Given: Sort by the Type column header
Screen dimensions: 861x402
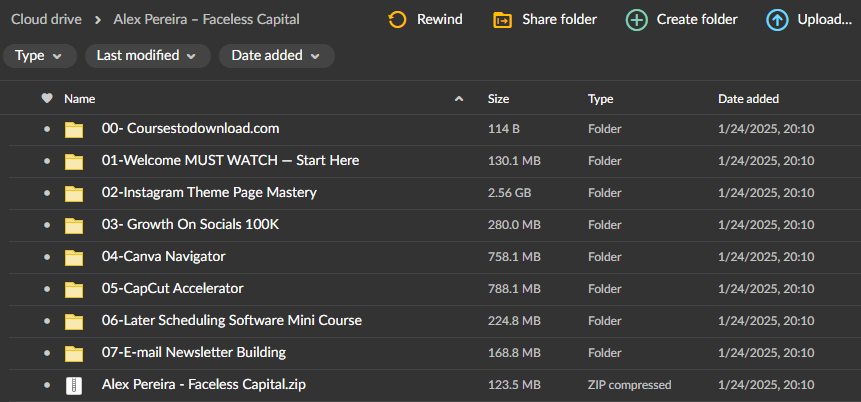Looking at the screenshot, I should click(601, 99).
